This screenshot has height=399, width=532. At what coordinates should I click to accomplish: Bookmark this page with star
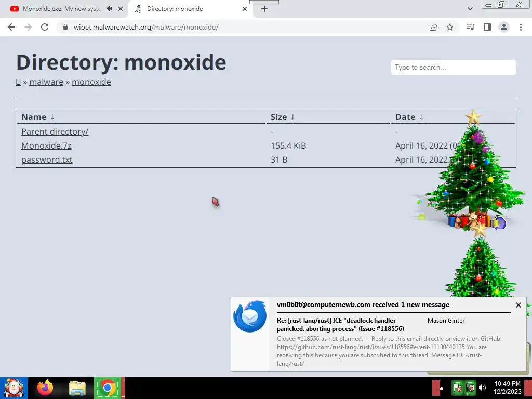450,27
